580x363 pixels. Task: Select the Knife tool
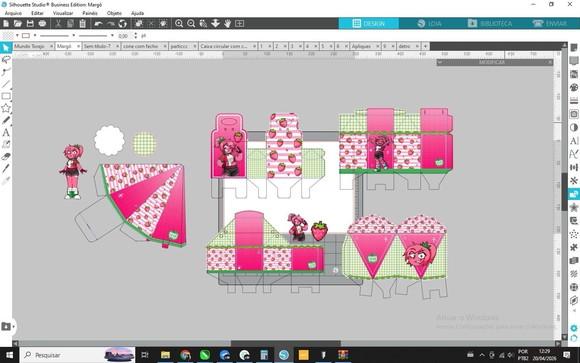coord(6,168)
